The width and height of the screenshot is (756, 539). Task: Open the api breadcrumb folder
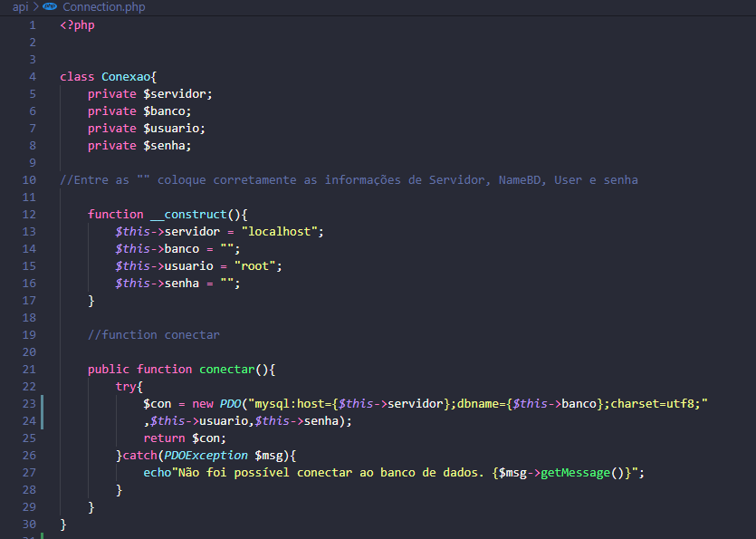[x=20, y=7]
